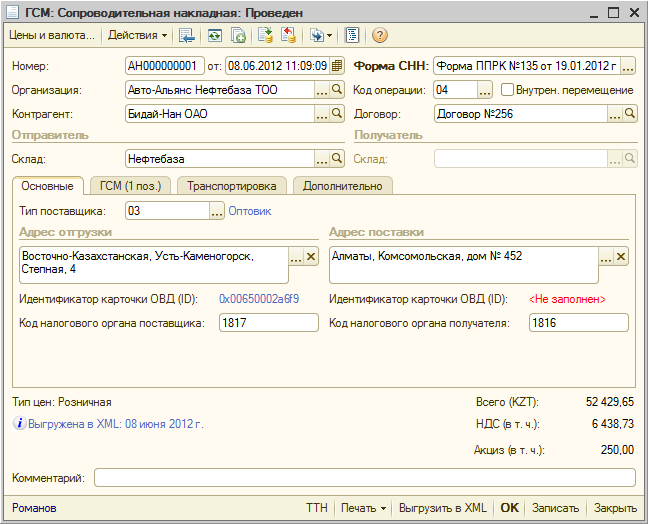Viewport: 648px width, 524px height.
Task: Click into the Комментарий text field
Action: click(x=364, y=478)
